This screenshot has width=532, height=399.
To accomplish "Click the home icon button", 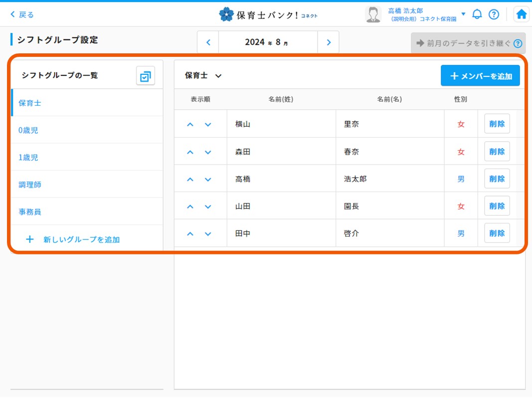I will click(x=521, y=14).
